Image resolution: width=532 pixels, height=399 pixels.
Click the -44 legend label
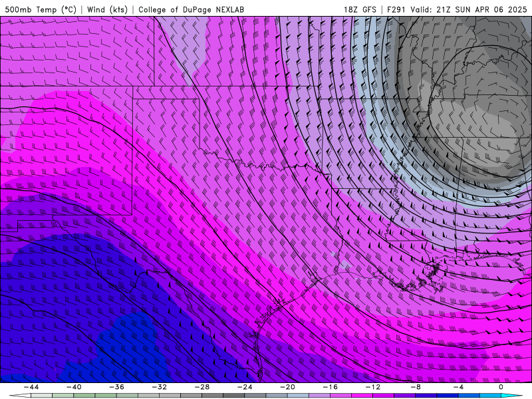point(31,387)
